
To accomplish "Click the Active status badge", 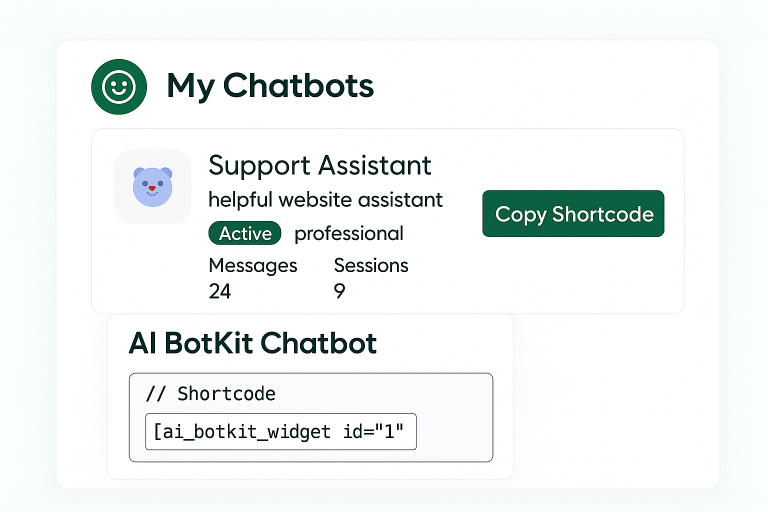I will [245, 234].
